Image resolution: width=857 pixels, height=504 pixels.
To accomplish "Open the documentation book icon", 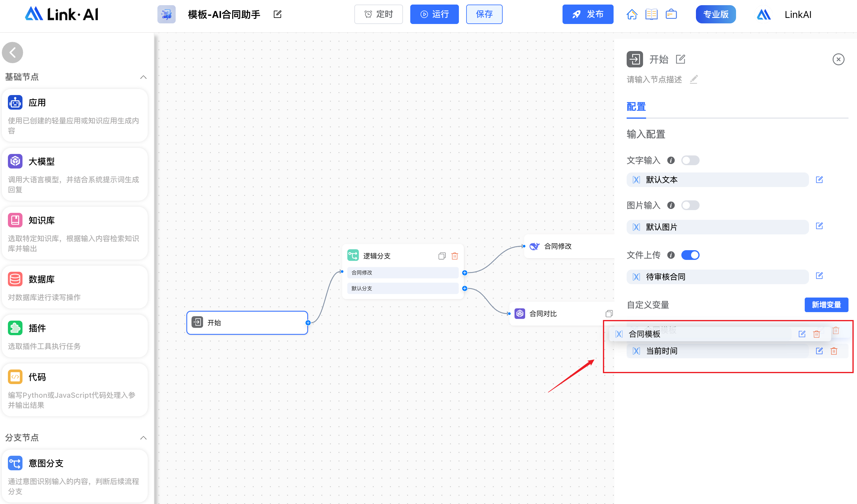I will coord(651,14).
